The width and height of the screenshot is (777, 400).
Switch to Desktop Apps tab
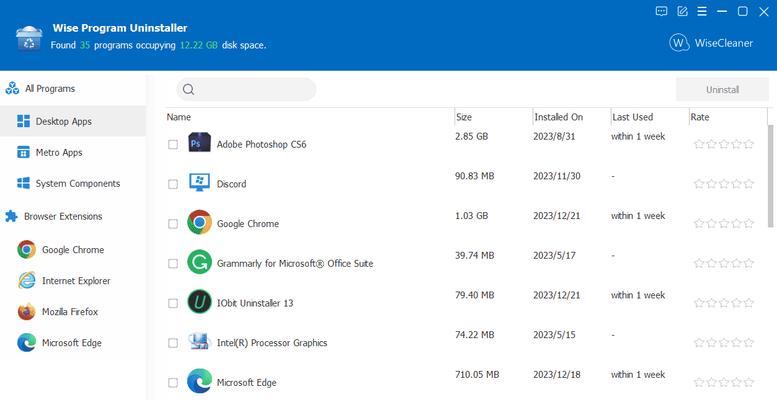click(73, 121)
